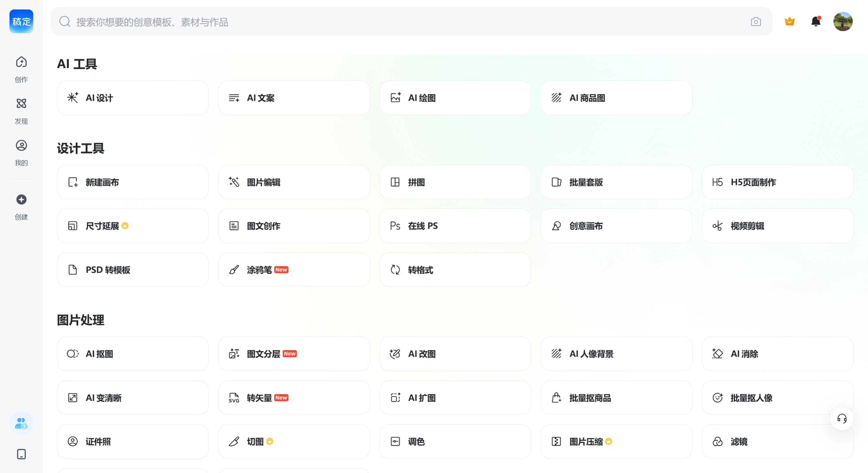Open the VIP crown membership icon
The height and width of the screenshot is (473, 868).
click(x=789, y=21)
